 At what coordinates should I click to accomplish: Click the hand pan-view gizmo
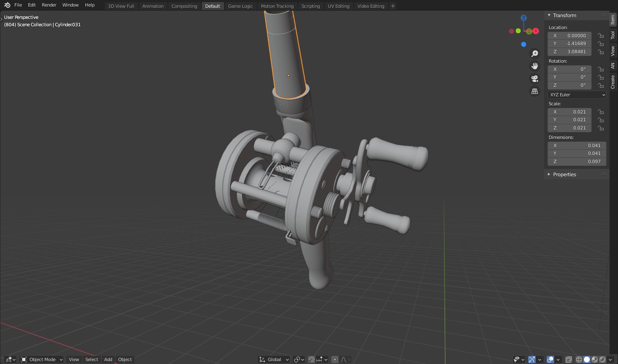click(535, 66)
